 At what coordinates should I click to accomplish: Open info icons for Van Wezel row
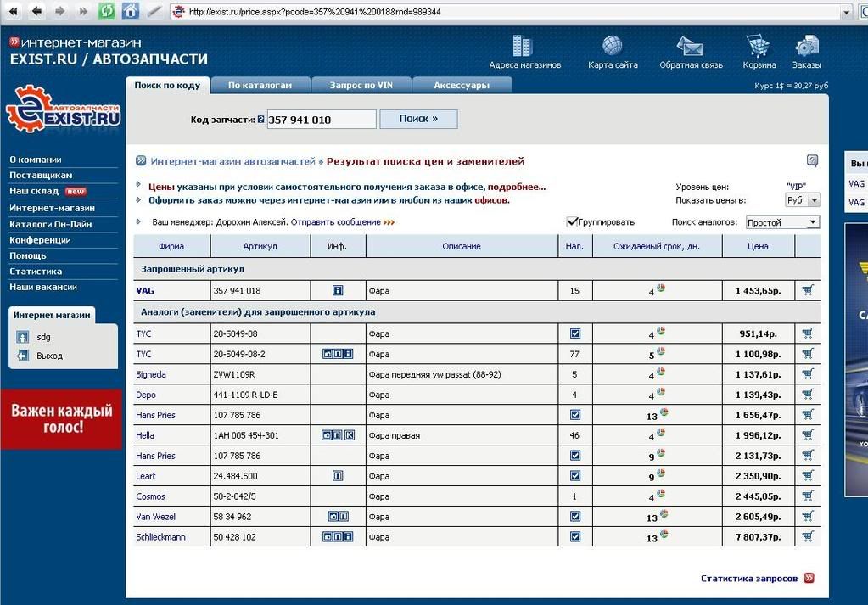[338, 517]
